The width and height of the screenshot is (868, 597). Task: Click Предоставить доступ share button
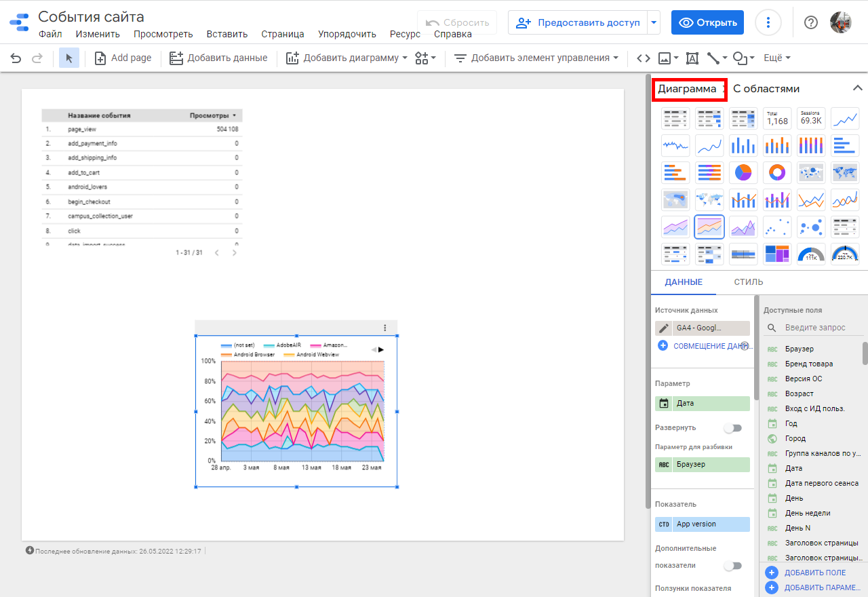pyautogui.click(x=578, y=22)
